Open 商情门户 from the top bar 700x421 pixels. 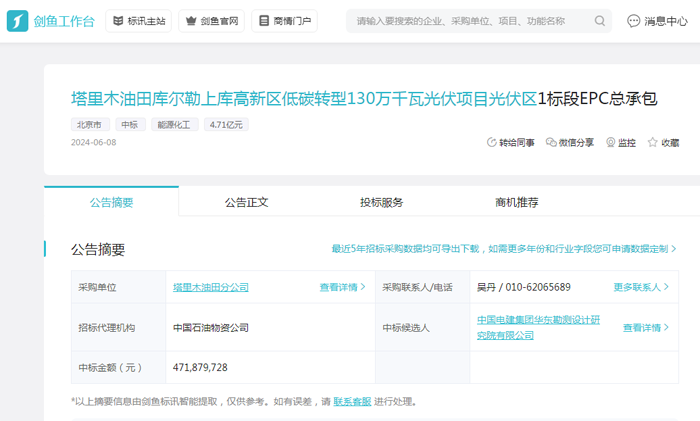pos(284,21)
